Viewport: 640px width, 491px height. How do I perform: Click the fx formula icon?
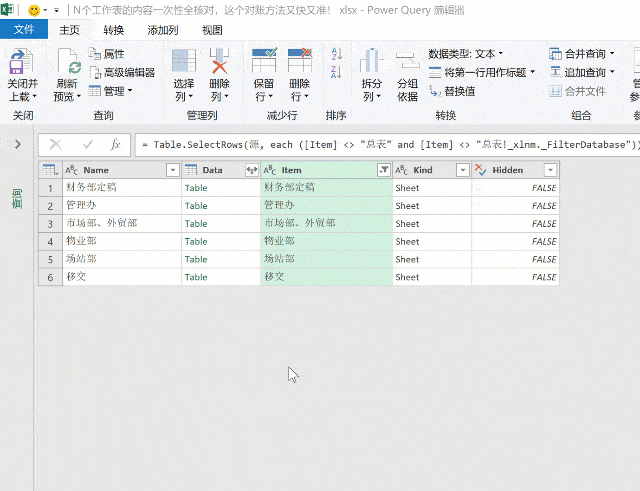(116, 144)
